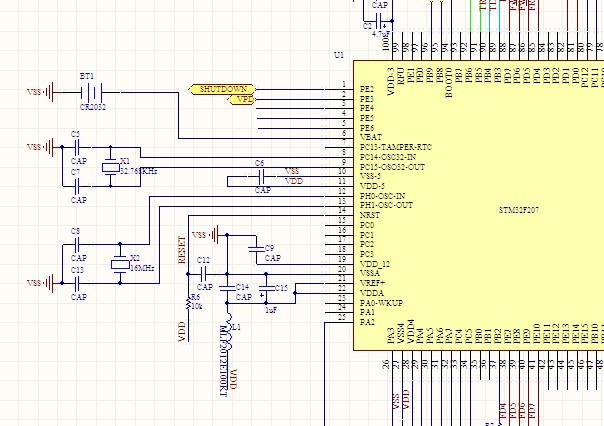604x426 pixels.
Task: Select pin label PC0
Action: pos(367,225)
